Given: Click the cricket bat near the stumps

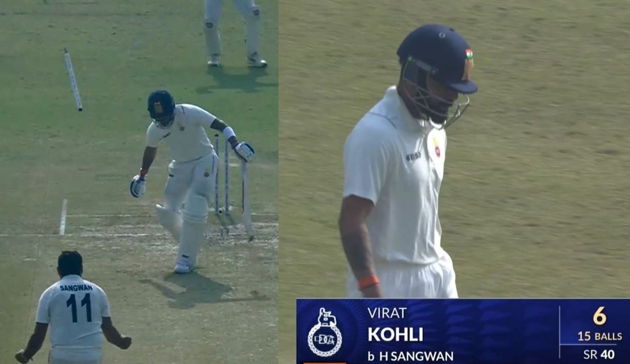Looking at the screenshot, I should [247, 200].
